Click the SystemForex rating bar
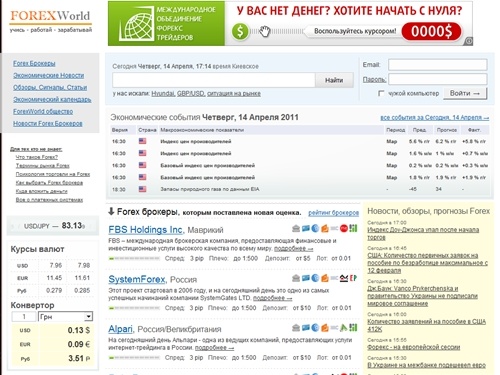The image size is (500, 375). pyautogui.click(x=134, y=308)
